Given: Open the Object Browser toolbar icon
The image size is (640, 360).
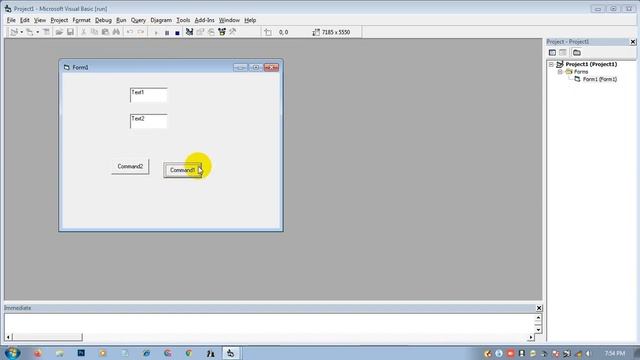Looking at the screenshot, I should click(222, 32).
